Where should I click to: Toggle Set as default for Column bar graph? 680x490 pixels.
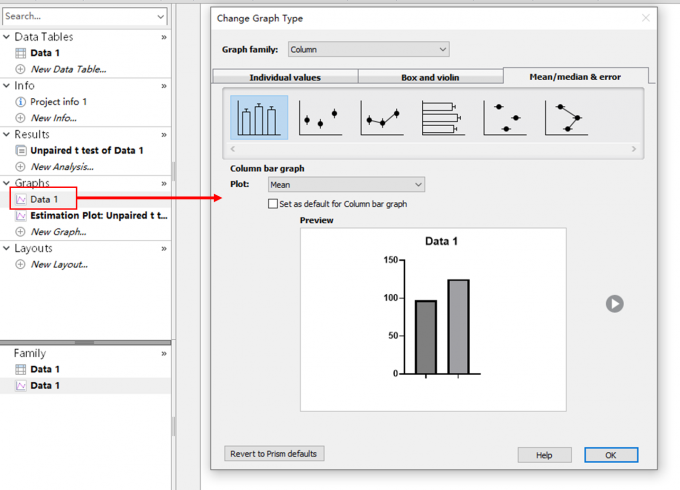coord(273,204)
